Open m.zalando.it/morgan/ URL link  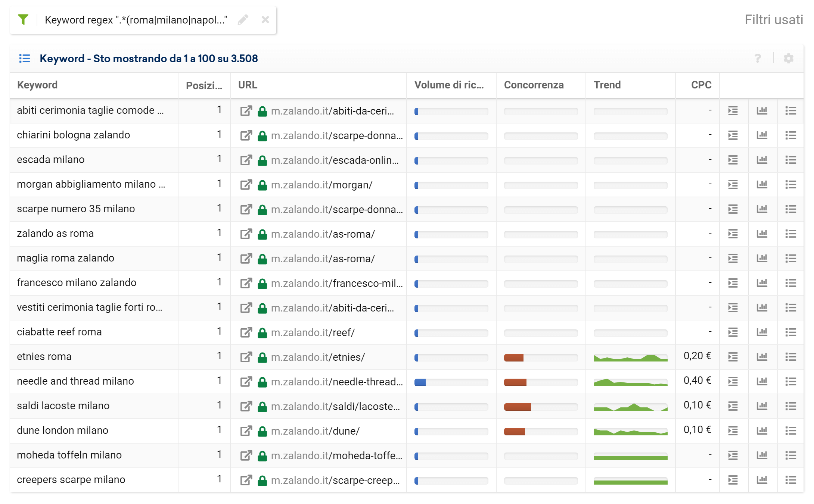[x=321, y=185]
